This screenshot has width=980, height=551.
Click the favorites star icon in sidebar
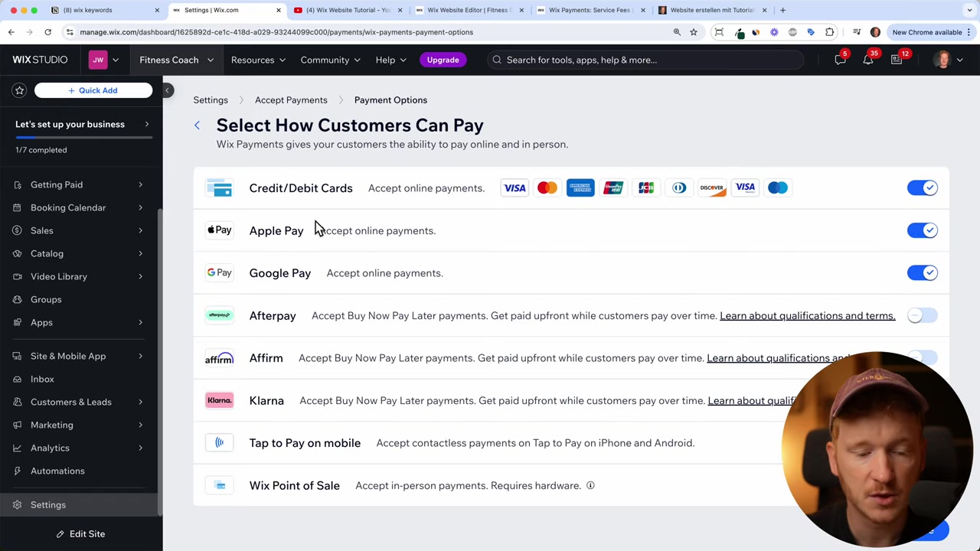[20, 90]
